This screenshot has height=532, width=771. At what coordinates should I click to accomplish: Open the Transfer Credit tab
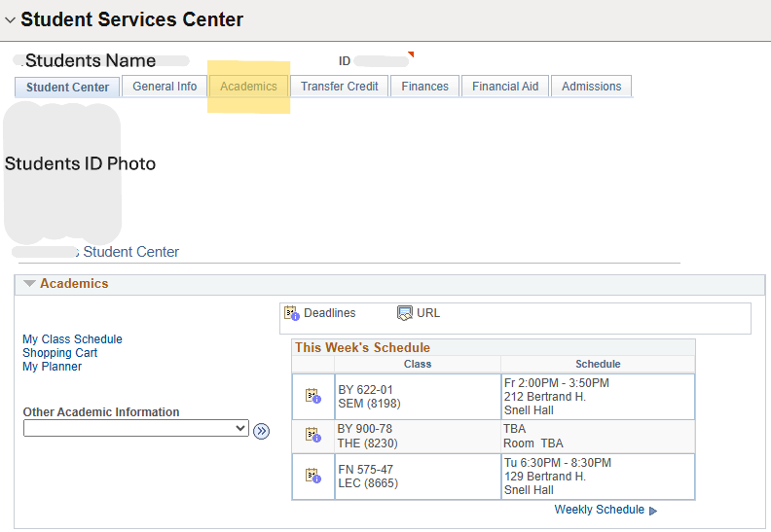coord(339,87)
